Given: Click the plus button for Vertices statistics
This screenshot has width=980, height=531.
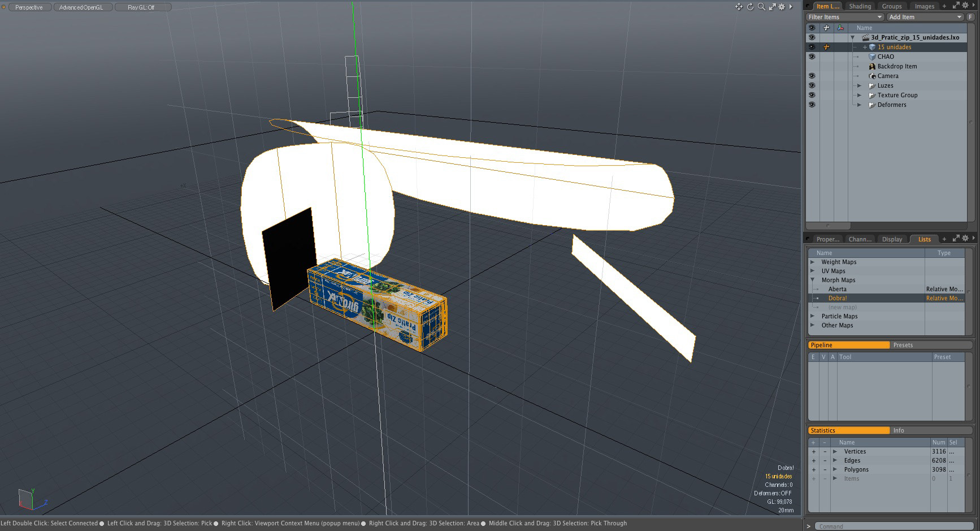Looking at the screenshot, I should [813, 451].
